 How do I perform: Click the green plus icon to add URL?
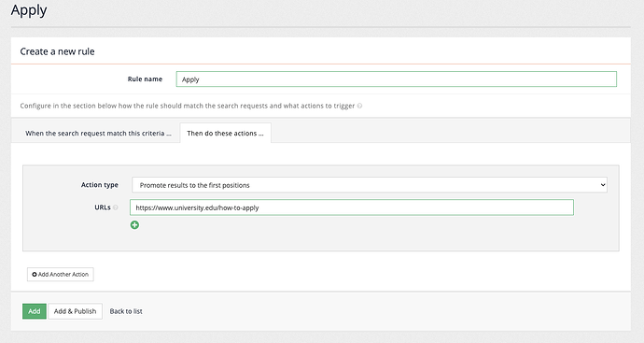[x=134, y=225]
